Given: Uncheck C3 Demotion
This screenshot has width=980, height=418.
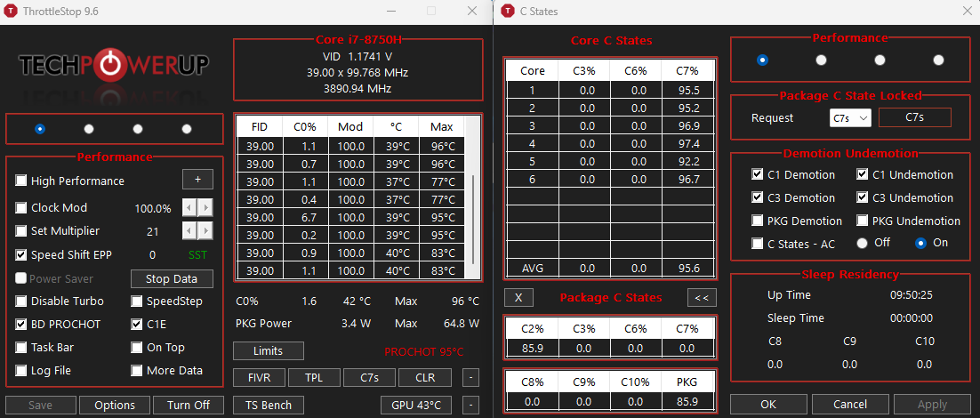Looking at the screenshot, I should tap(758, 197).
